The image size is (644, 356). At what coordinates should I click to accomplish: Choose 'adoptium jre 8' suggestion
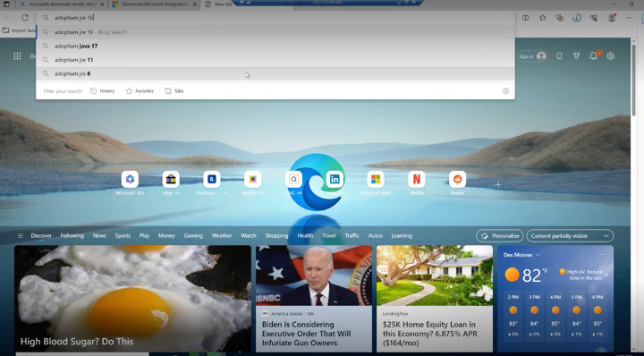point(275,74)
